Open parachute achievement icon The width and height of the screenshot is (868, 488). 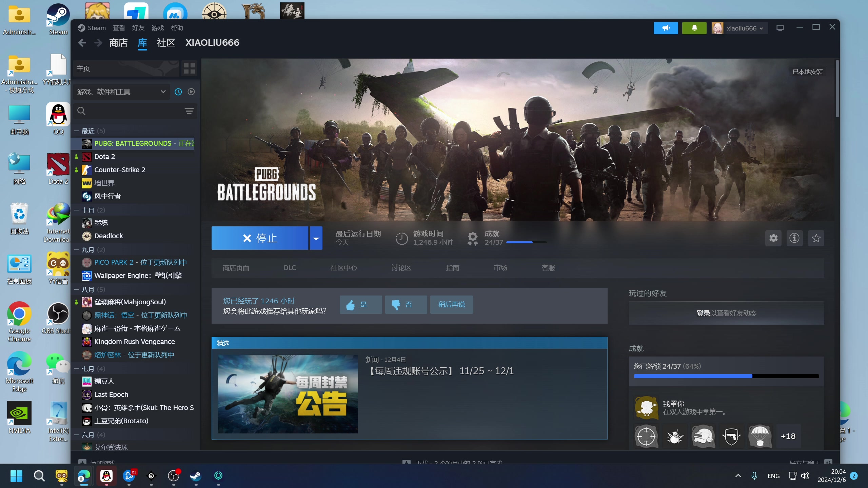coord(759,436)
